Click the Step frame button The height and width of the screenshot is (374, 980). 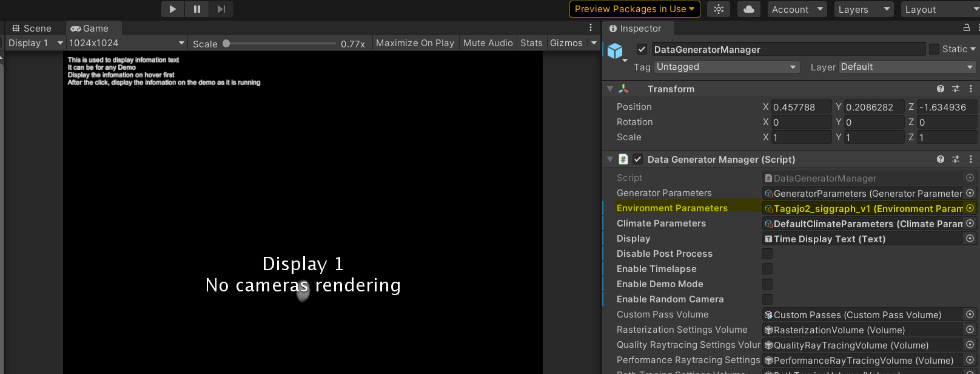[x=221, y=9]
